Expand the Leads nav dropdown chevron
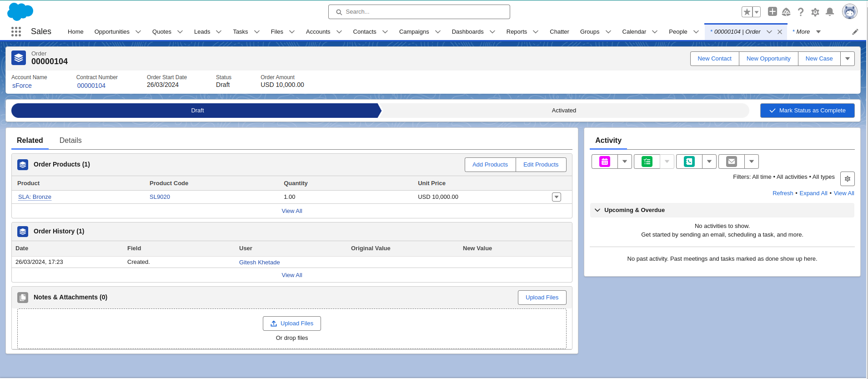Screen dimensions: 868x379 tap(219, 32)
